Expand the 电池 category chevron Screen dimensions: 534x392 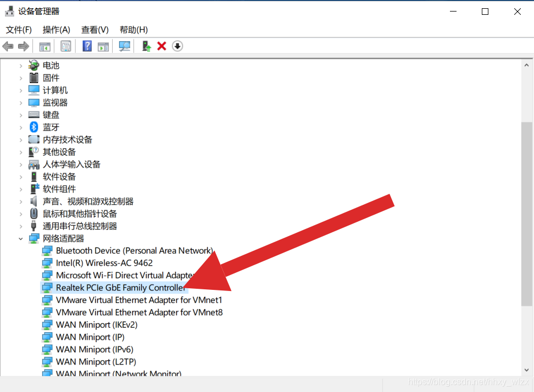(21, 66)
